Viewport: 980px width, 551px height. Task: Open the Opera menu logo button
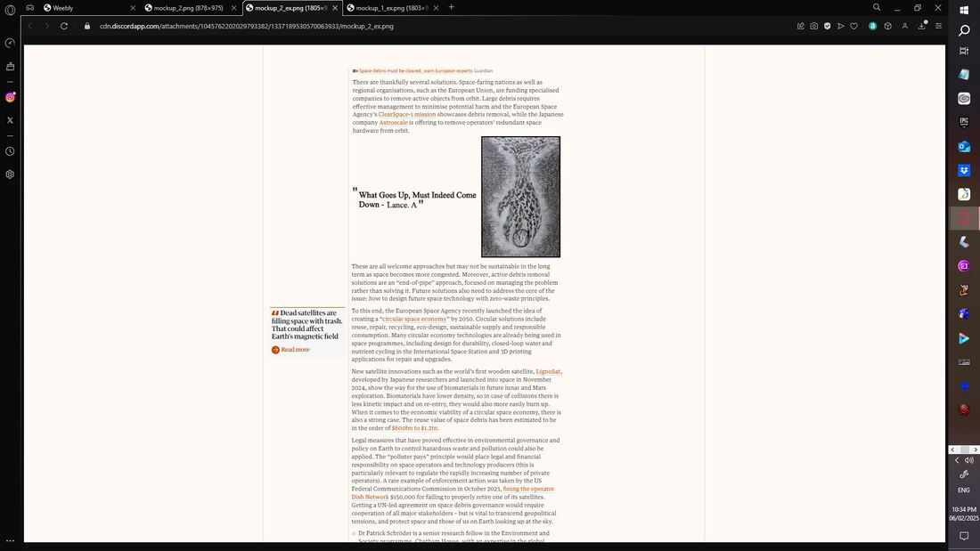[10, 9]
